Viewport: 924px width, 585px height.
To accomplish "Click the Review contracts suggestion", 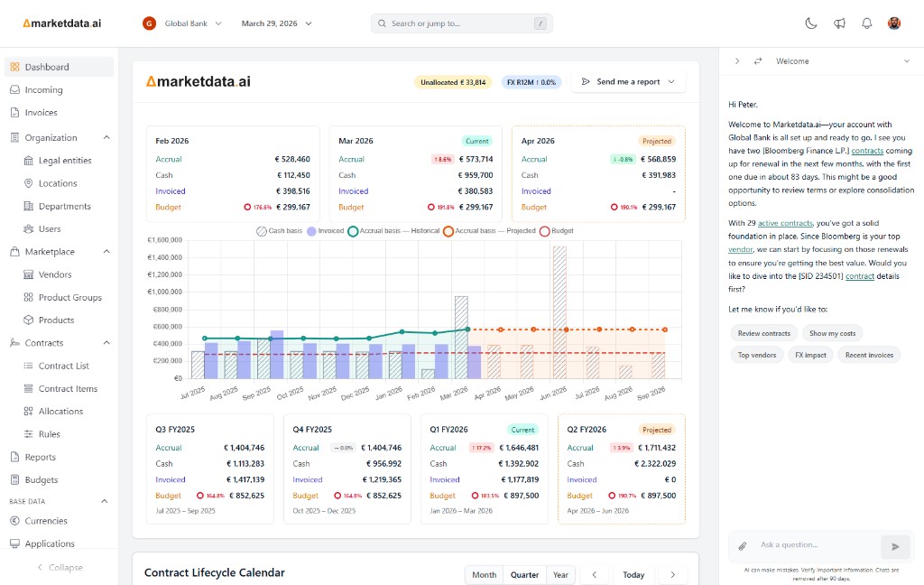I will coord(763,333).
